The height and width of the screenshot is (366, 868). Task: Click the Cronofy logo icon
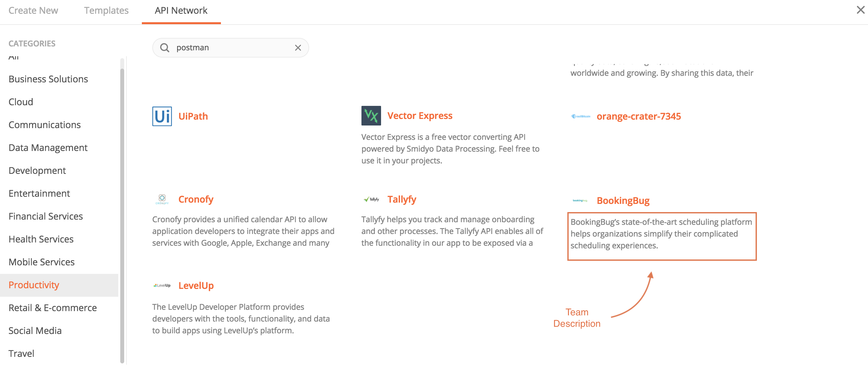coord(162,199)
